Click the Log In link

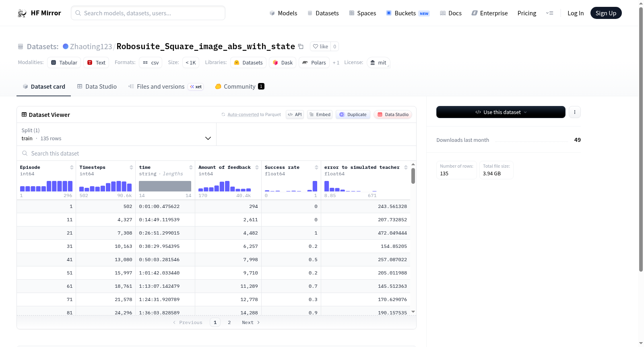[x=576, y=13]
